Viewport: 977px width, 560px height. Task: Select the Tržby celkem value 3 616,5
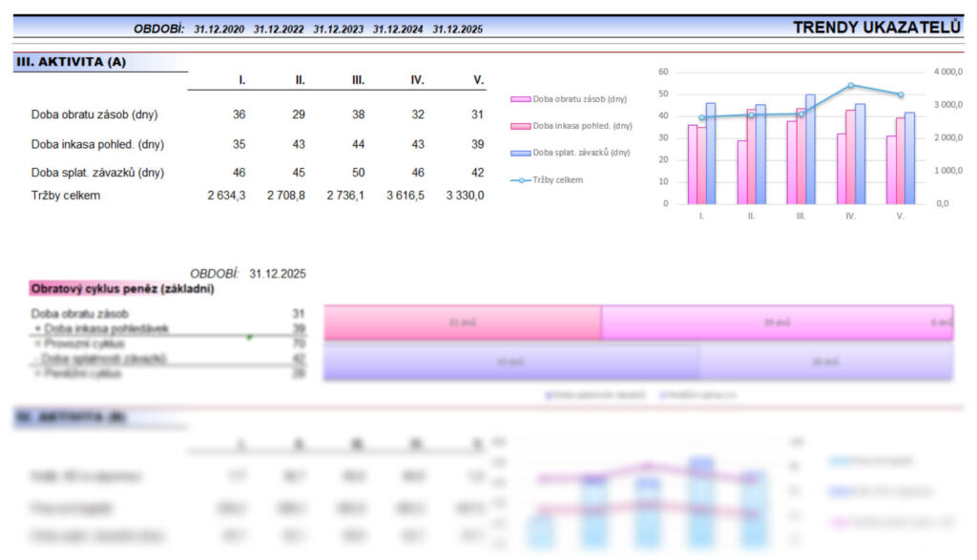click(404, 196)
